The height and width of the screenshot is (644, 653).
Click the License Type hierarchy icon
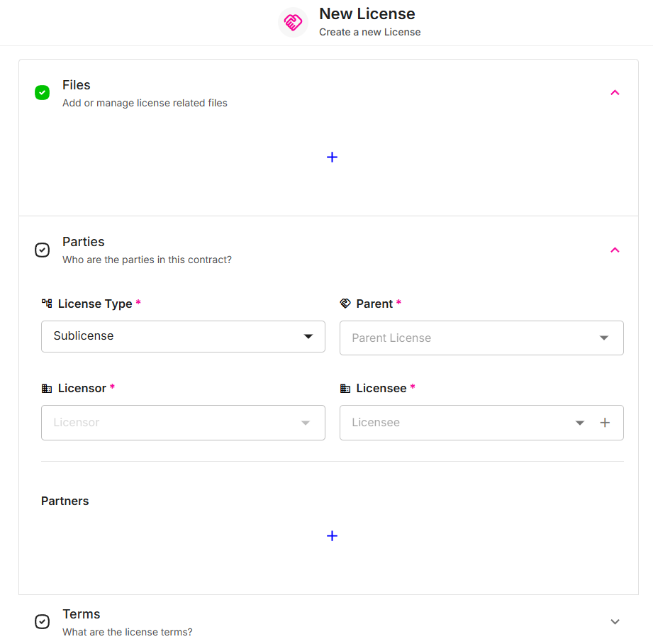pyautogui.click(x=47, y=304)
